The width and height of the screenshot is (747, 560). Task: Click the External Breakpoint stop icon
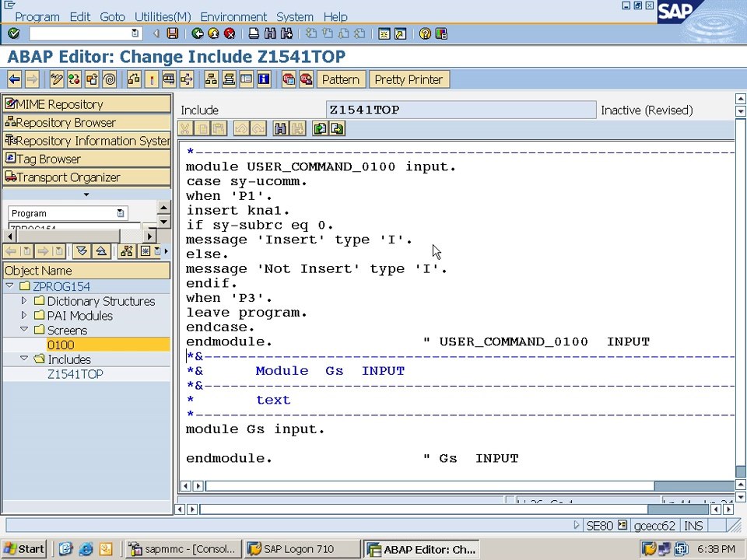coord(306,79)
